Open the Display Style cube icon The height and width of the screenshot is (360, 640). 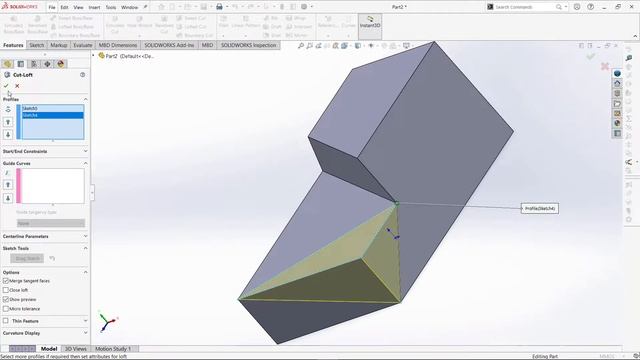358,46
